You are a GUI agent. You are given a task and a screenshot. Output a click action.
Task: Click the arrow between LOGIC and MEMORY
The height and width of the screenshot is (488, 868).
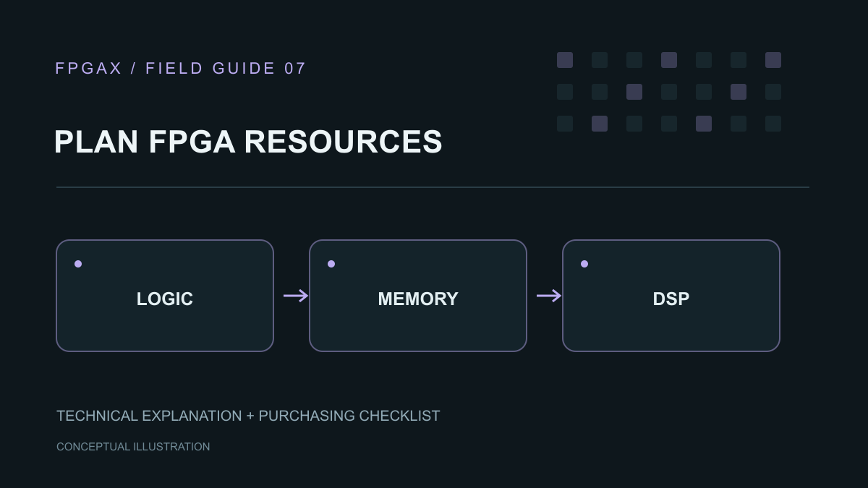pyautogui.click(x=296, y=296)
